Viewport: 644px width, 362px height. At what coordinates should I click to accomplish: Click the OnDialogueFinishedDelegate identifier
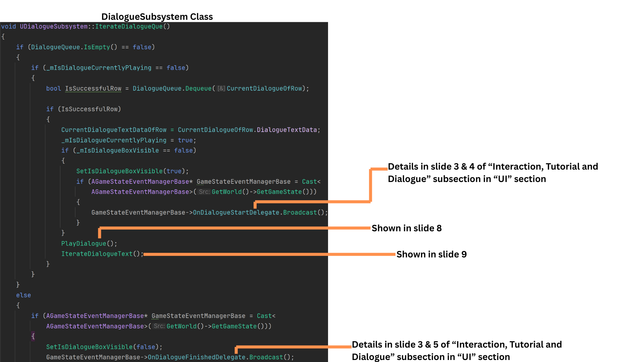196,357
